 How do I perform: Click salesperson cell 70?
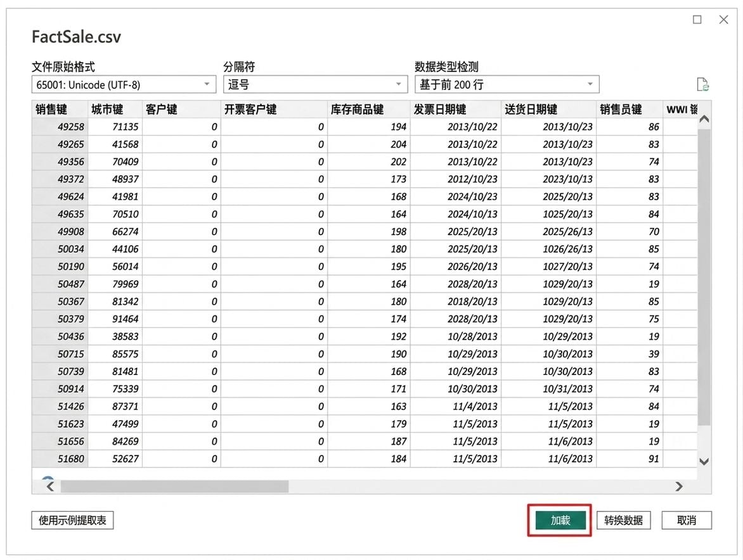(x=630, y=232)
